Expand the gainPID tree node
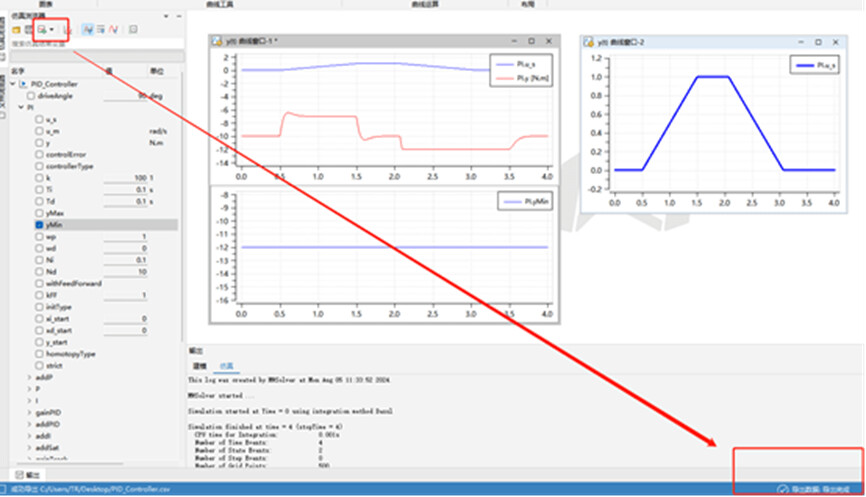This screenshot has width=866, height=497. coord(29,413)
